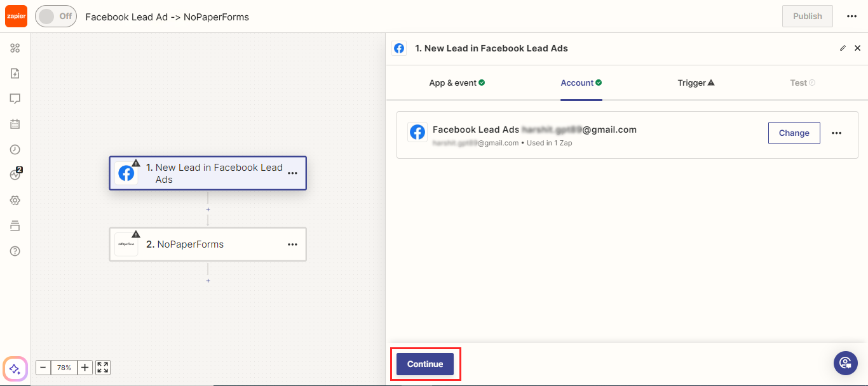Screen dimensions: 868x386
Task: Open the top-right more options menu
Action: pyautogui.click(x=852, y=17)
